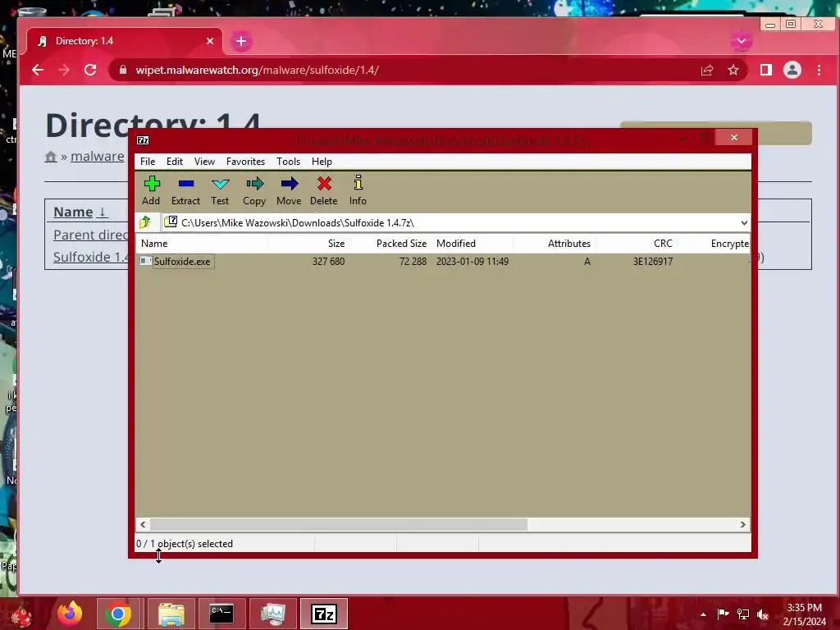This screenshot has width=840, height=630.
Task: Run the Test archive tool
Action: pos(220,190)
